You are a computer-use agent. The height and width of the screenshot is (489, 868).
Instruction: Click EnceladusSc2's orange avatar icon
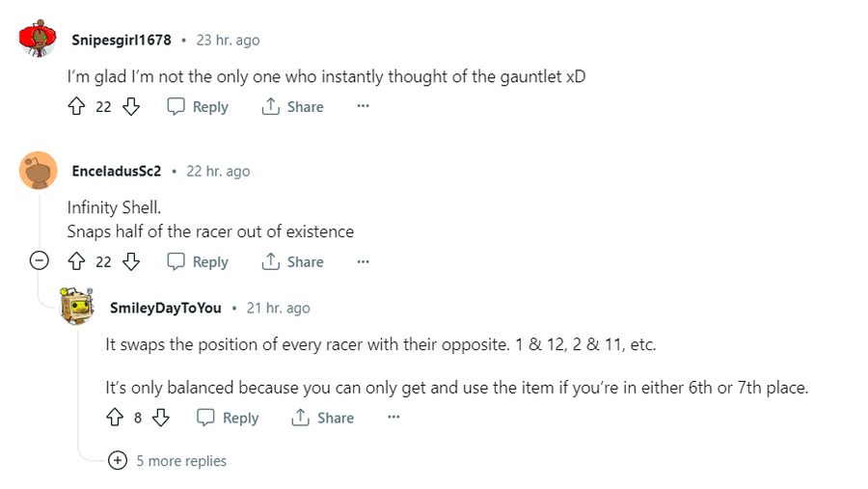tap(39, 171)
